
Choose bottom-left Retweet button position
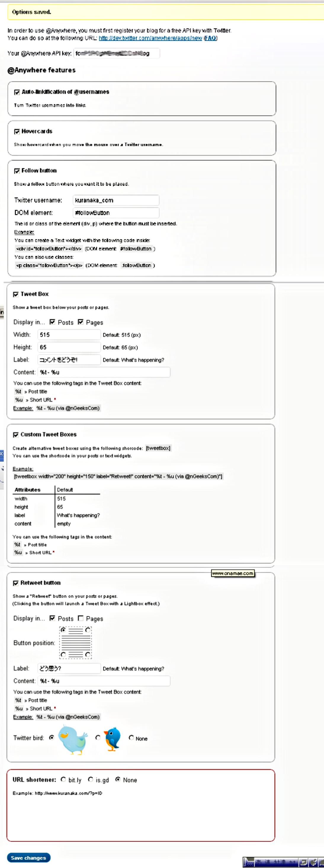click(63, 654)
